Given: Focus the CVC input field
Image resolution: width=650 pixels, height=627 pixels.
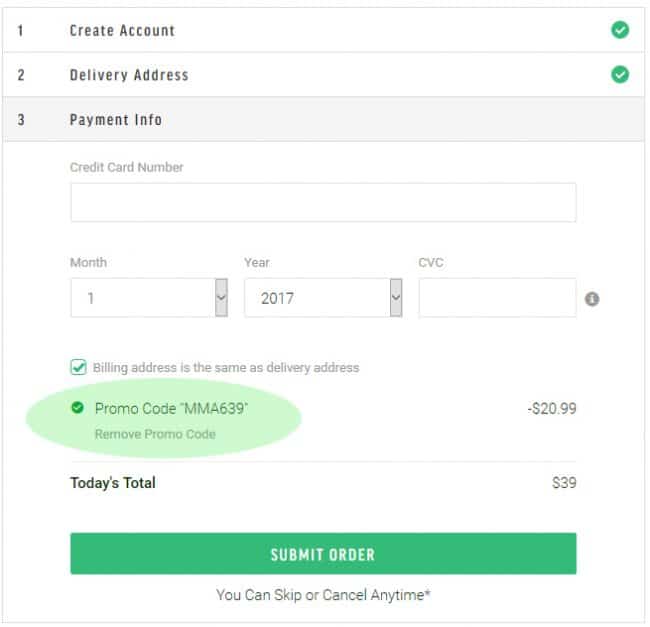Looking at the screenshot, I should [x=497, y=298].
